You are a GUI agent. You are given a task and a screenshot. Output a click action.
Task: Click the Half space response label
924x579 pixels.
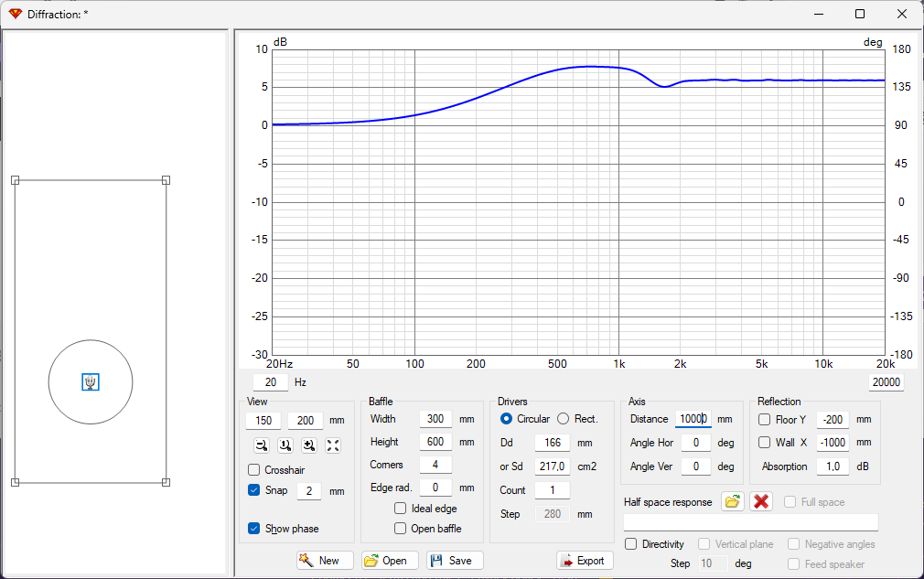pos(668,502)
